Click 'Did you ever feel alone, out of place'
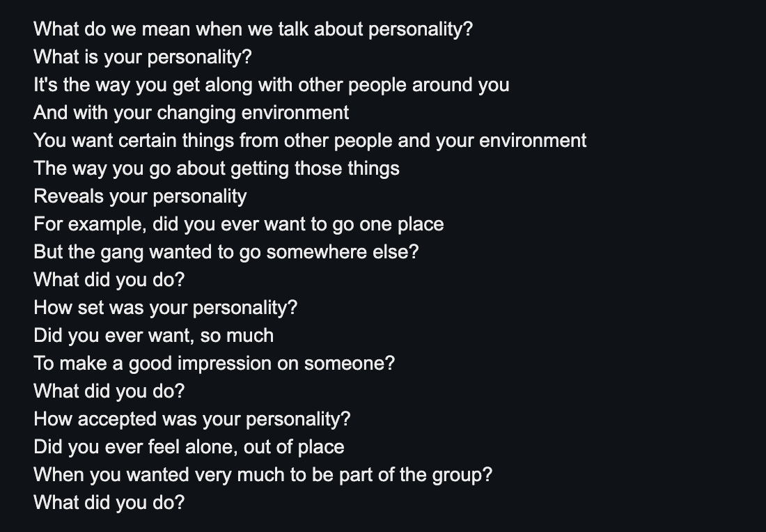 point(189,447)
